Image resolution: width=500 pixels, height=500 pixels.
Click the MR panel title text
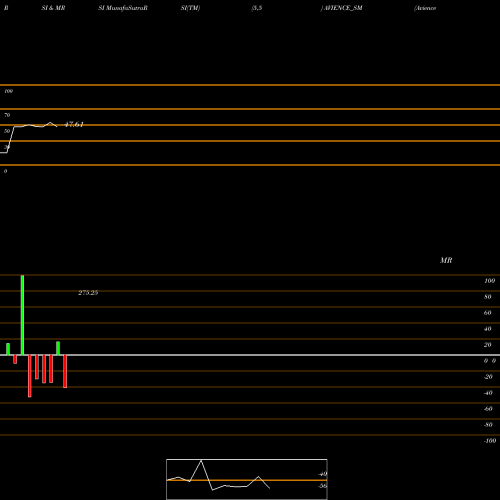point(446,260)
